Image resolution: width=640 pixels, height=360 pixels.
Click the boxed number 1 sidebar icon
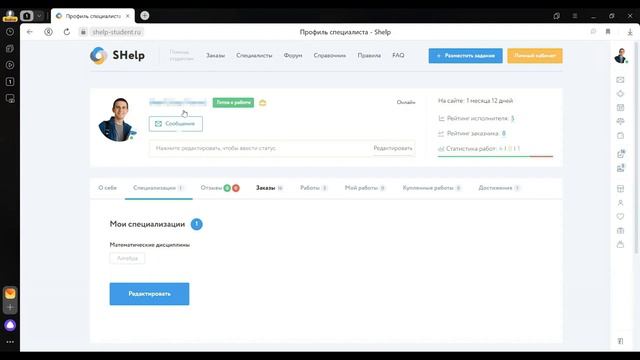tap(10, 82)
